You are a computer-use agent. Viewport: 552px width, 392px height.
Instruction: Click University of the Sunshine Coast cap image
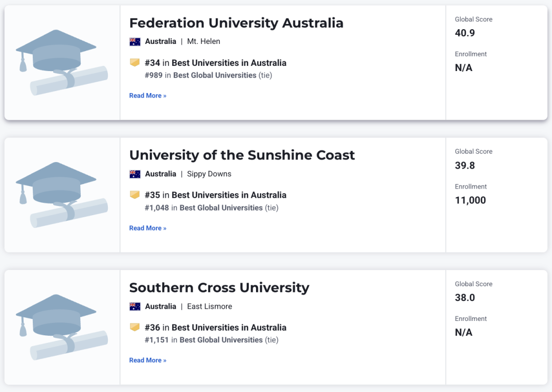(x=62, y=195)
